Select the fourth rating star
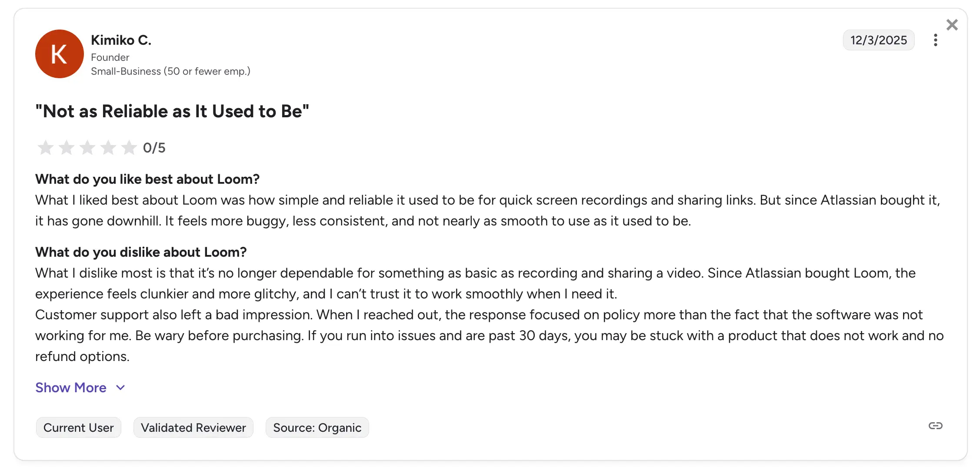This screenshot has height=470, width=980. coord(108,148)
